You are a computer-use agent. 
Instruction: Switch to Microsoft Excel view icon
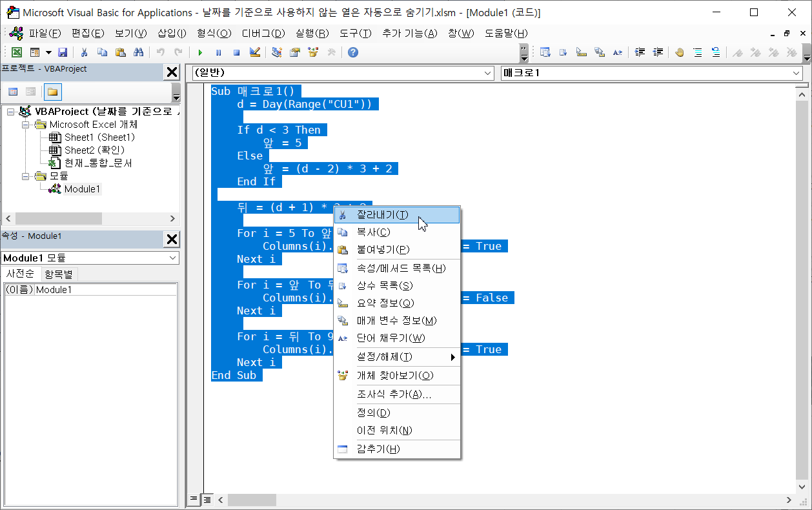point(17,52)
